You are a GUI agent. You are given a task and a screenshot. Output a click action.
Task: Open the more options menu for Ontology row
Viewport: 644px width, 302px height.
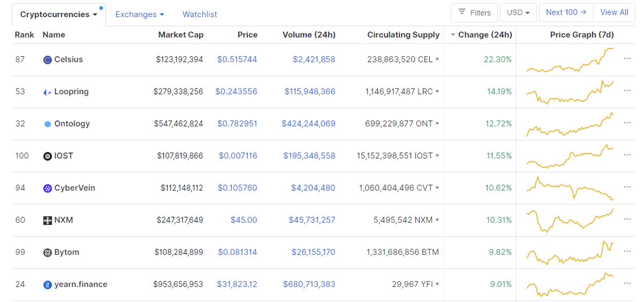pyautogui.click(x=627, y=123)
